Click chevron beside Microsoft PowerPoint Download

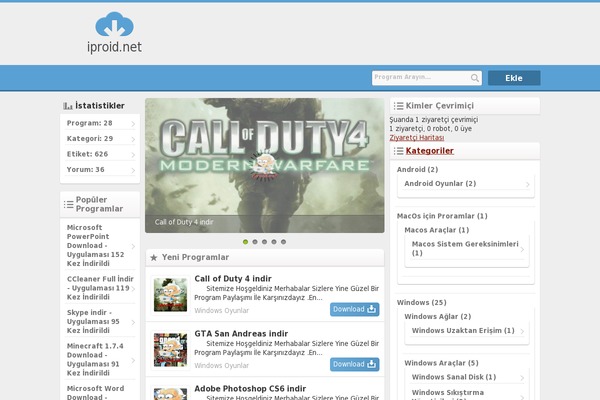(133, 246)
